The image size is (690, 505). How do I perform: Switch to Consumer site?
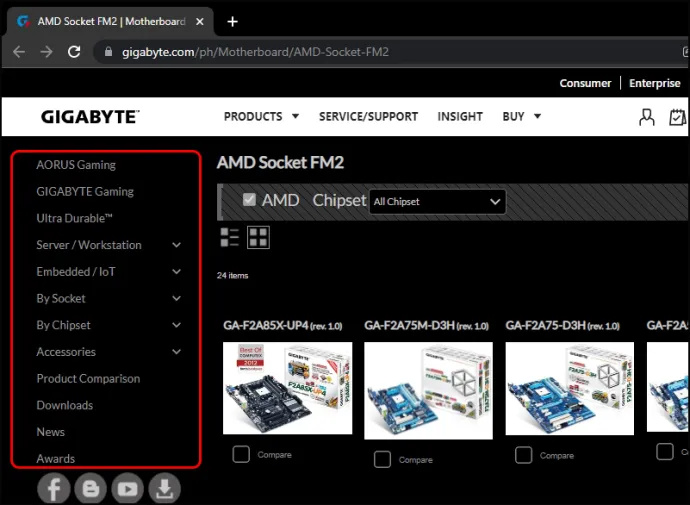(585, 83)
